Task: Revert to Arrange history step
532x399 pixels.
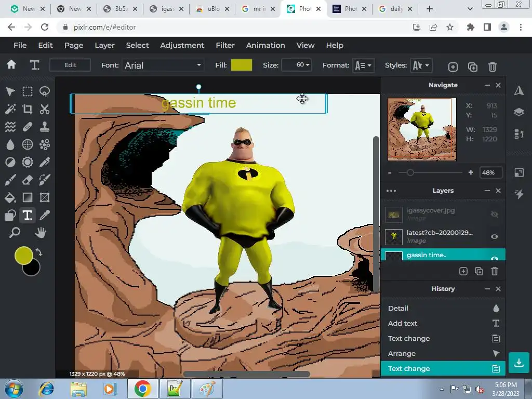Action: (x=443, y=353)
